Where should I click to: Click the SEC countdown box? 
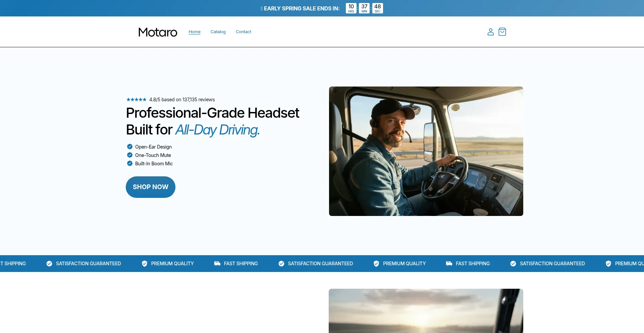pyautogui.click(x=378, y=8)
